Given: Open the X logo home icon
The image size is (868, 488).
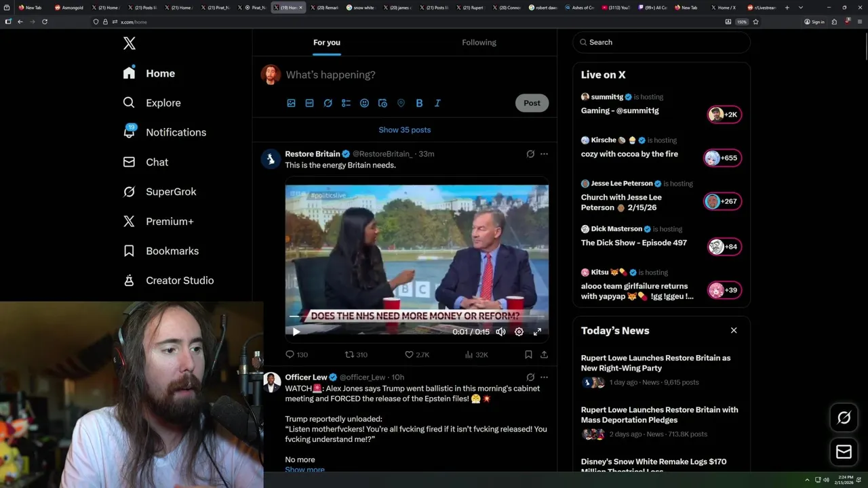Looking at the screenshot, I should click(x=130, y=43).
